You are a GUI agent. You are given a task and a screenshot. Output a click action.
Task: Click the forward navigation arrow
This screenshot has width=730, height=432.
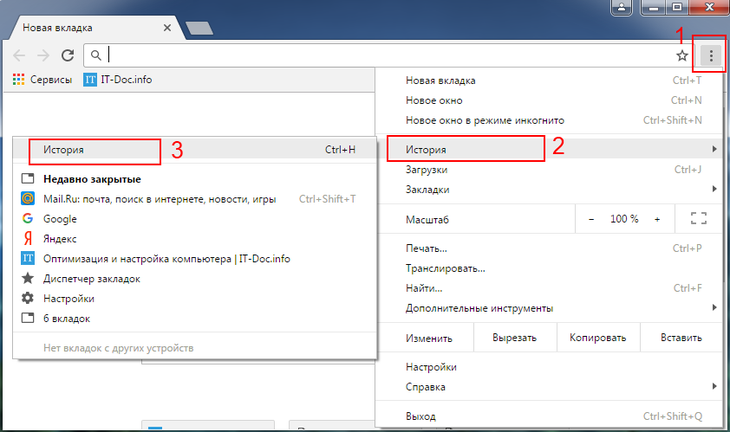pyautogui.click(x=43, y=55)
